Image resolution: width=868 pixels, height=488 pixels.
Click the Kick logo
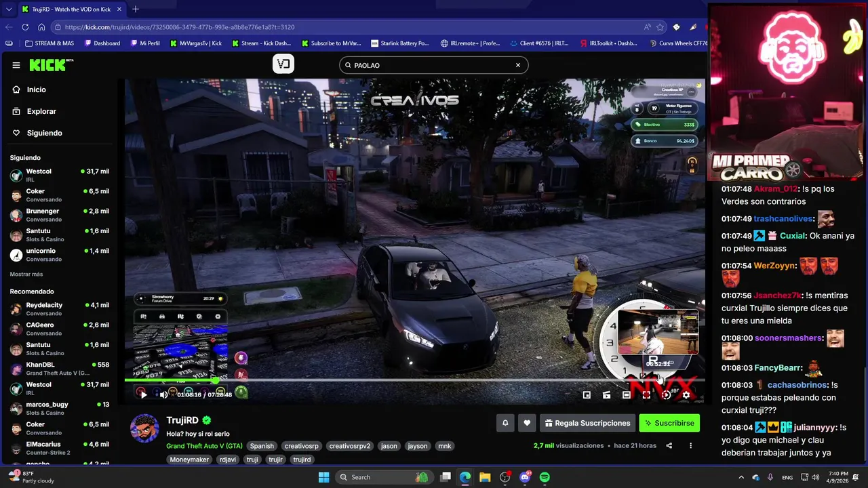coord(52,65)
